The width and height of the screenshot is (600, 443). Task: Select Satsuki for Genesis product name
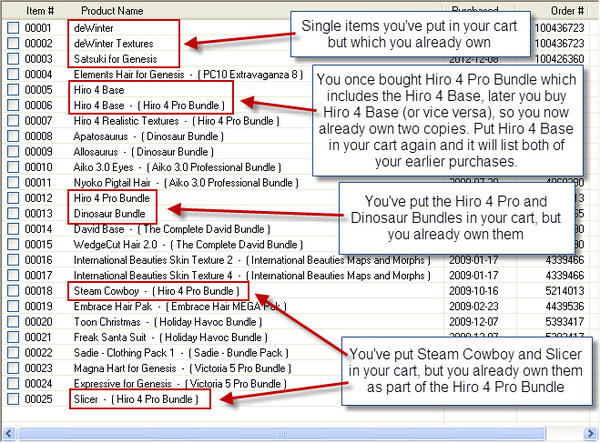point(115,59)
